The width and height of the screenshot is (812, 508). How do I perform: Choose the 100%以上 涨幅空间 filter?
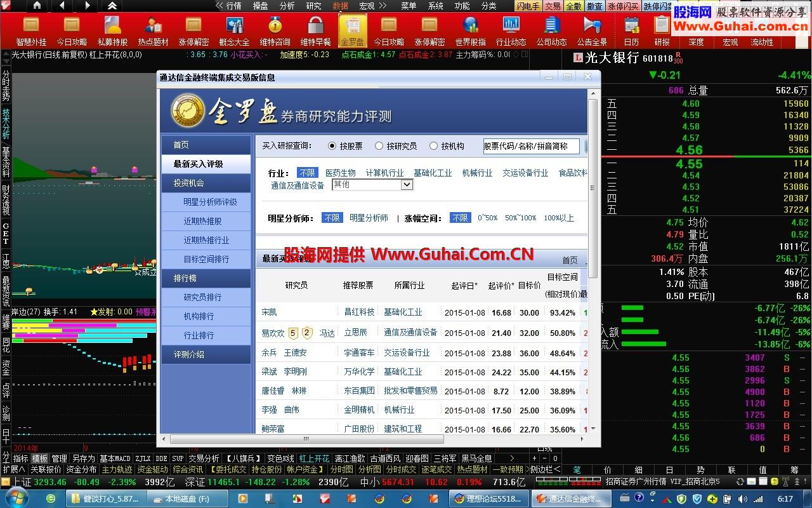point(559,218)
